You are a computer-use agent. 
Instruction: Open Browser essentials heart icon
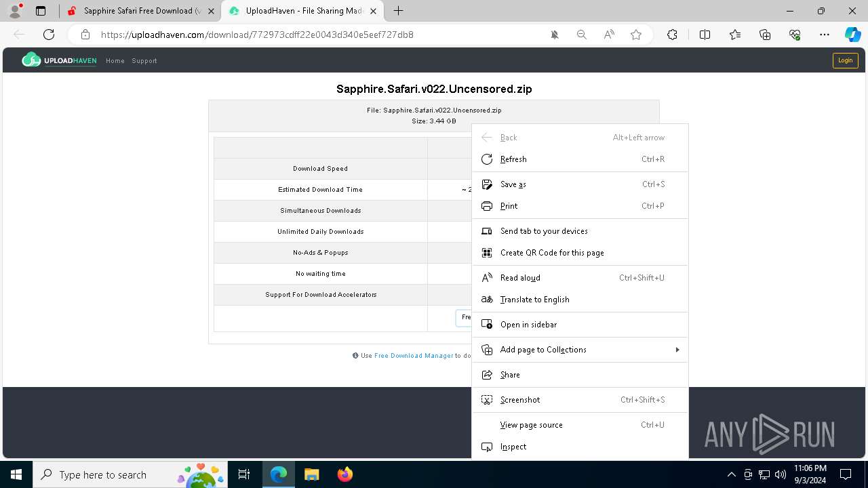(x=795, y=35)
